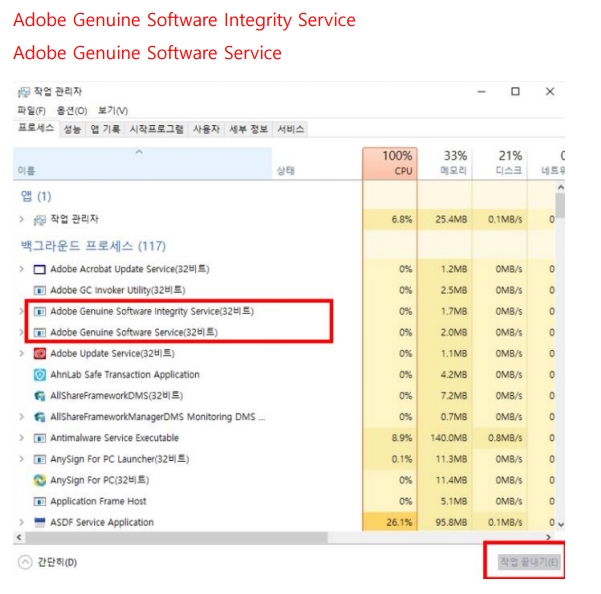Viewport: 601px width, 594px height.
Task: Expand the 작업 관리자 app row
Action: click(22, 219)
